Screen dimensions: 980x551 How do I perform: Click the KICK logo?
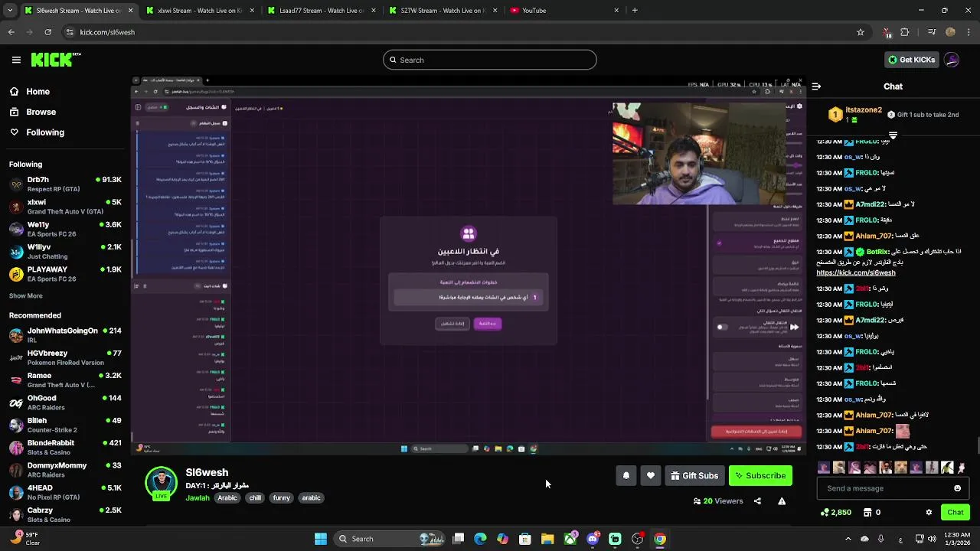pyautogui.click(x=56, y=60)
